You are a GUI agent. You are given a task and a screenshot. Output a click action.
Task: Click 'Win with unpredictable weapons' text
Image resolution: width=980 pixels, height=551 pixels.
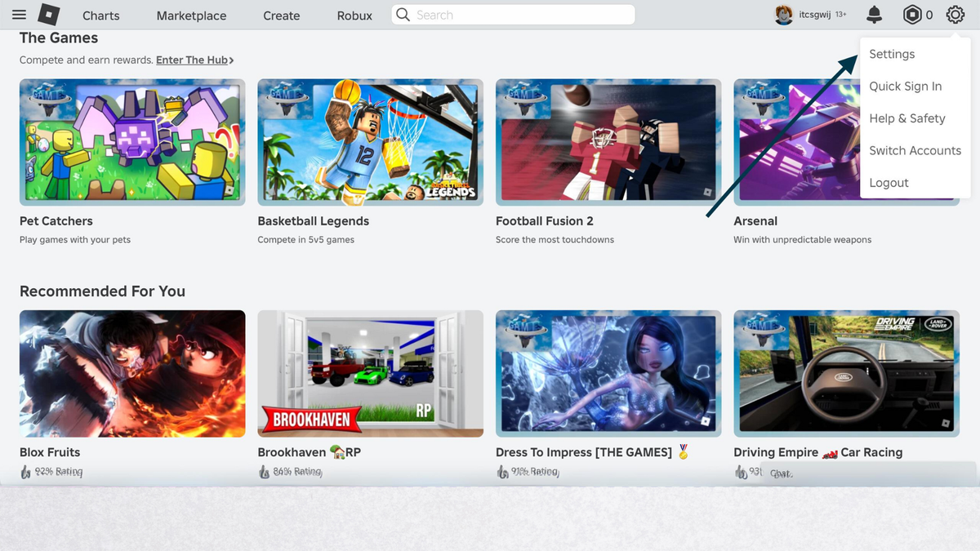[803, 240]
